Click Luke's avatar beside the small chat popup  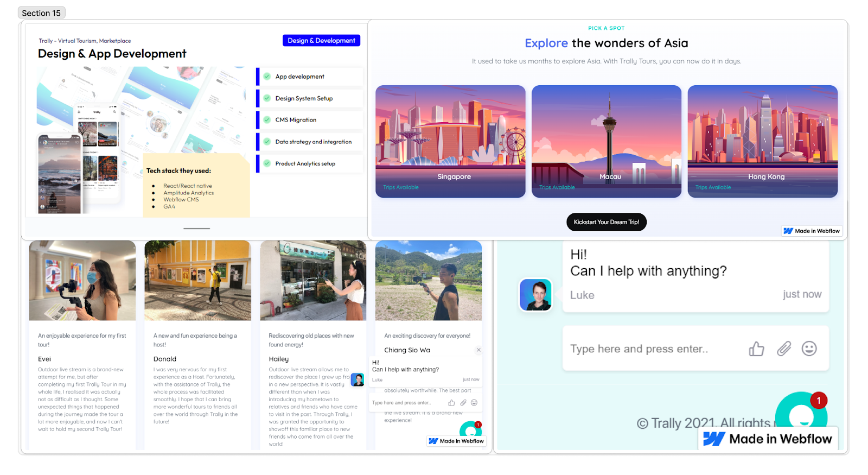(x=358, y=379)
